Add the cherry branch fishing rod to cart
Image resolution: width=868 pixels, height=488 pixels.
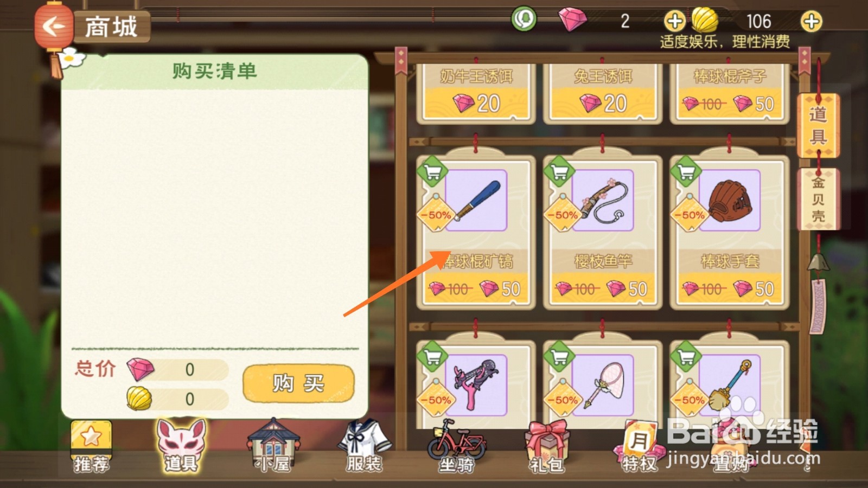click(559, 171)
